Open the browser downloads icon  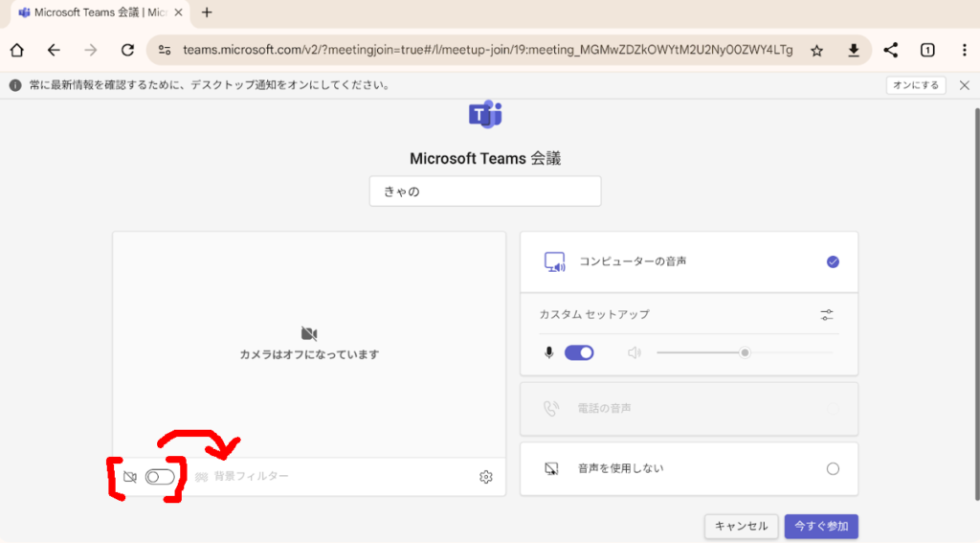[x=853, y=51]
